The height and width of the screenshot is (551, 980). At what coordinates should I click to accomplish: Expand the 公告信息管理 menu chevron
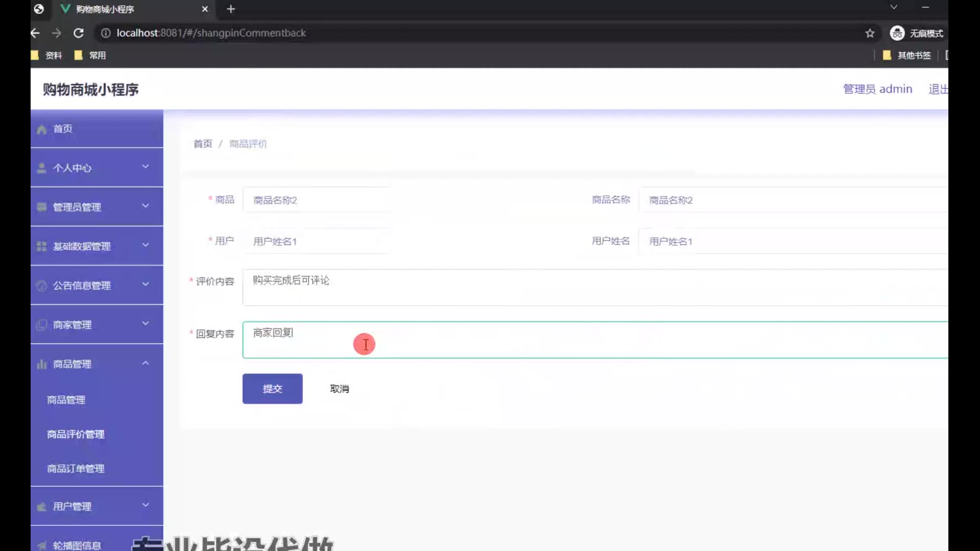click(145, 284)
